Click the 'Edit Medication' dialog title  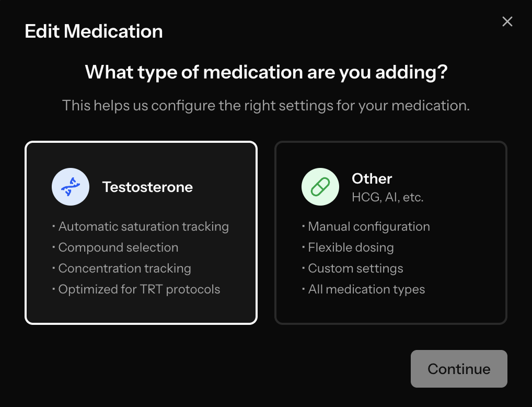point(94,31)
